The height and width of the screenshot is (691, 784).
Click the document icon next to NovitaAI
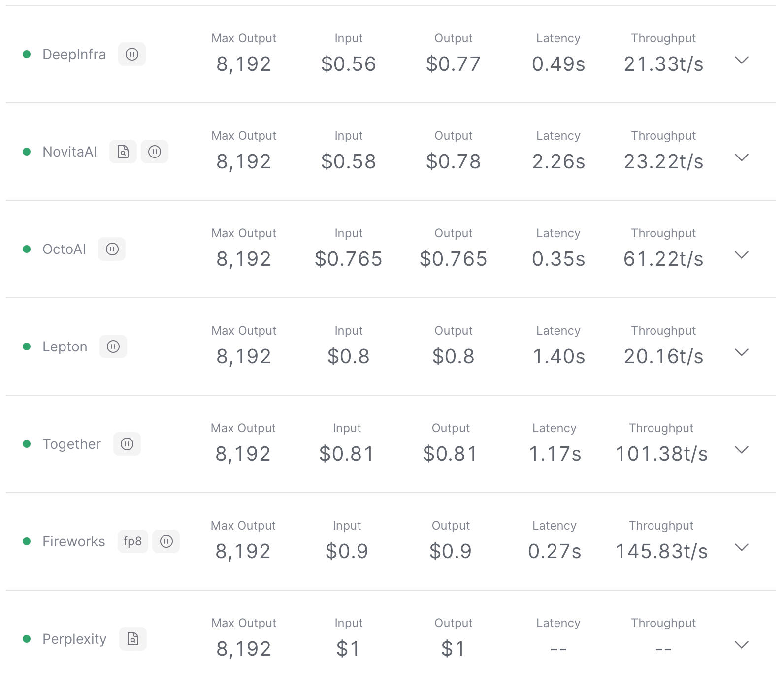click(x=123, y=152)
